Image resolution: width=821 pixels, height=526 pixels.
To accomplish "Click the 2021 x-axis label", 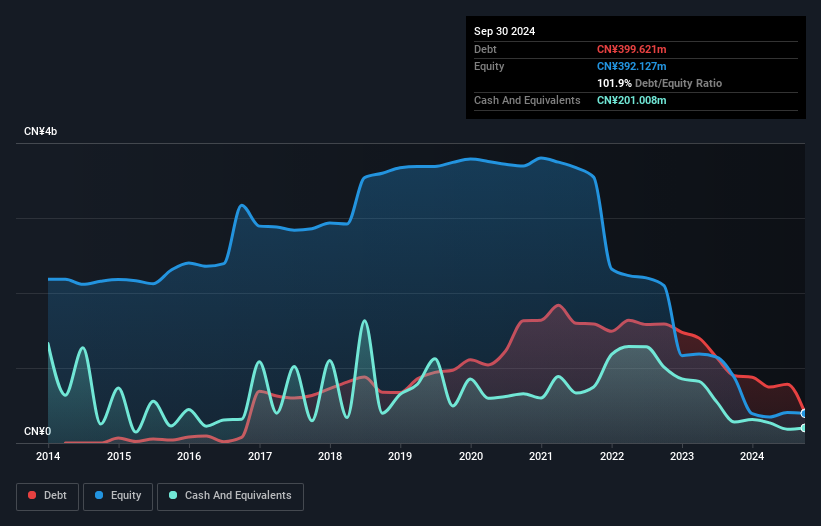I will coord(541,456).
